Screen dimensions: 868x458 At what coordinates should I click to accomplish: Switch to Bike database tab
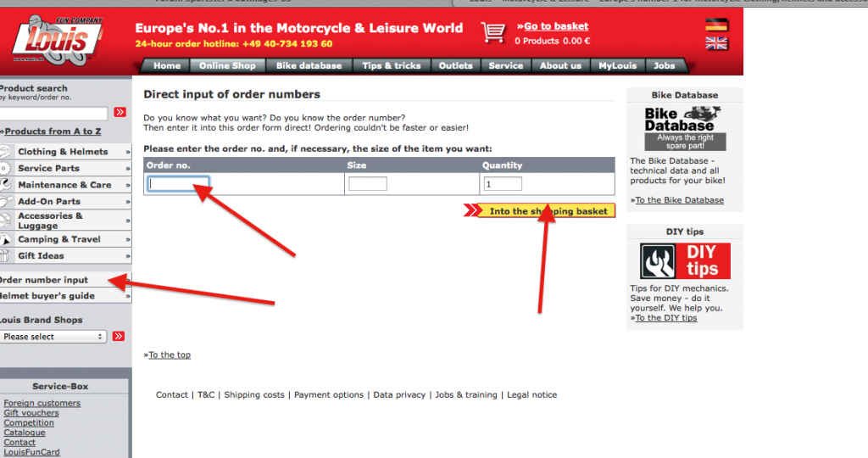click(309, 65)
